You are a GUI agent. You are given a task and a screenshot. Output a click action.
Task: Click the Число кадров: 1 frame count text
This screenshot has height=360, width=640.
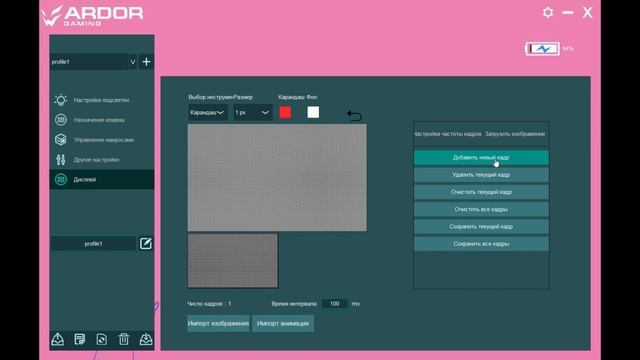pyautogui.click(x=209, y=304)
